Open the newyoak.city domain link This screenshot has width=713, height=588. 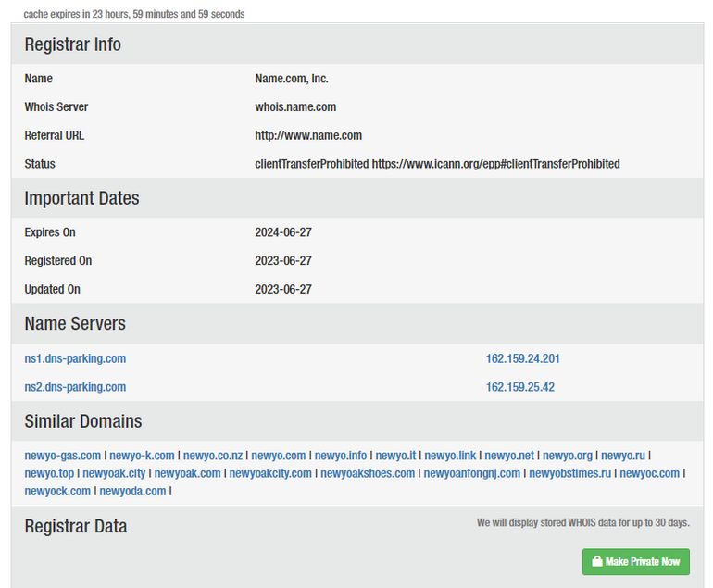pos(114,473)
